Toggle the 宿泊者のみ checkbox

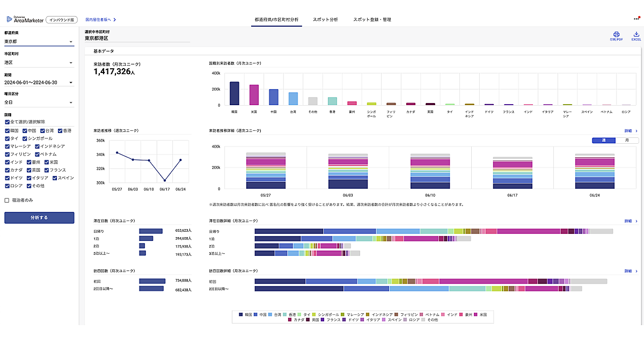tap(7, 201)
